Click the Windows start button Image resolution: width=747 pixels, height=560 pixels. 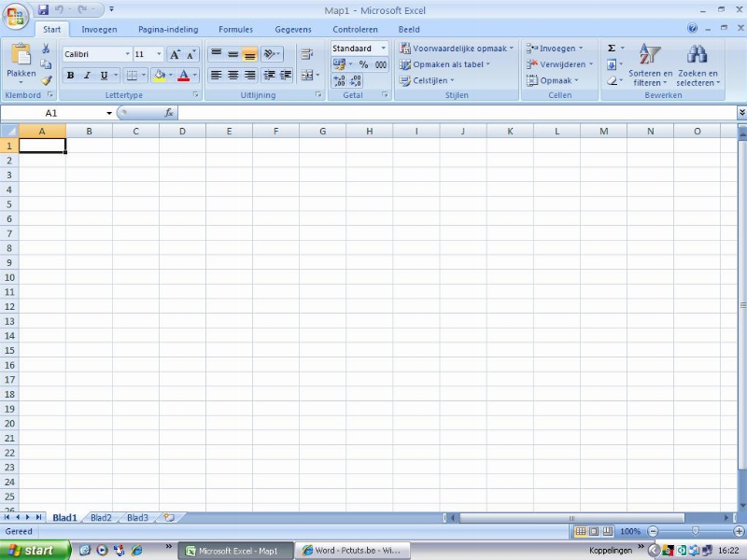coord(34,551)
